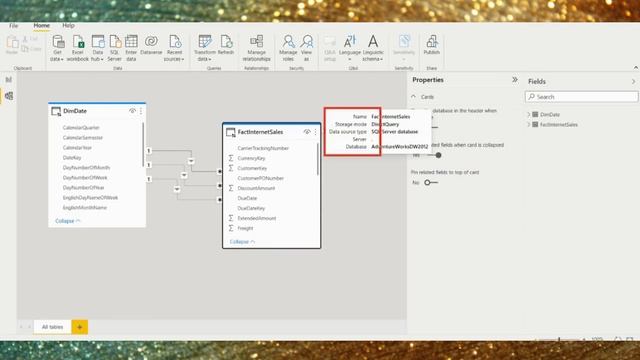Import an Excel workbook

pyautogui.click(x=78, y=48)
